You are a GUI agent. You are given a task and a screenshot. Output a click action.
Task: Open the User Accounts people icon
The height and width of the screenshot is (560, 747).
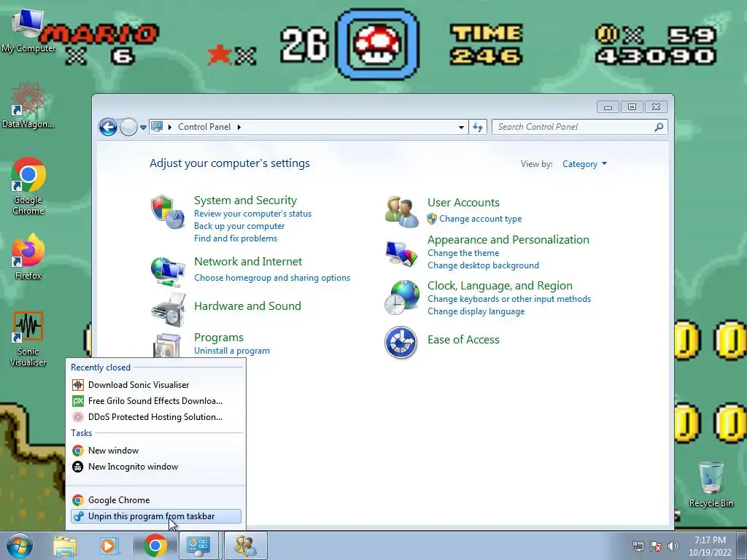(402, 212)
